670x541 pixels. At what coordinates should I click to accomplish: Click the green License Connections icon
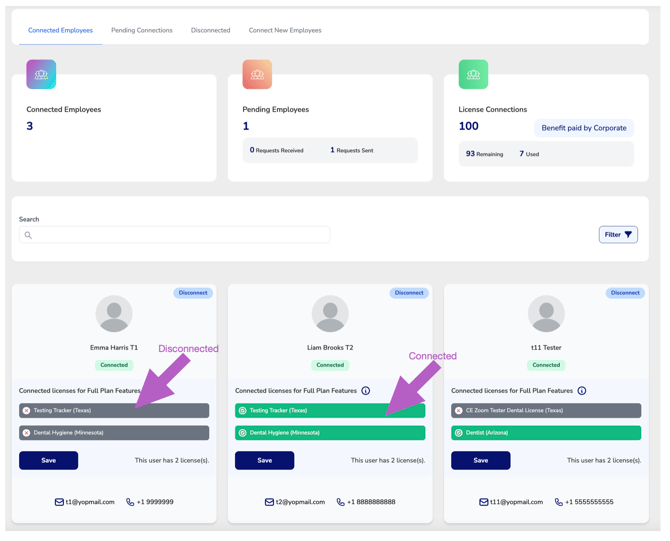[473, 74]
